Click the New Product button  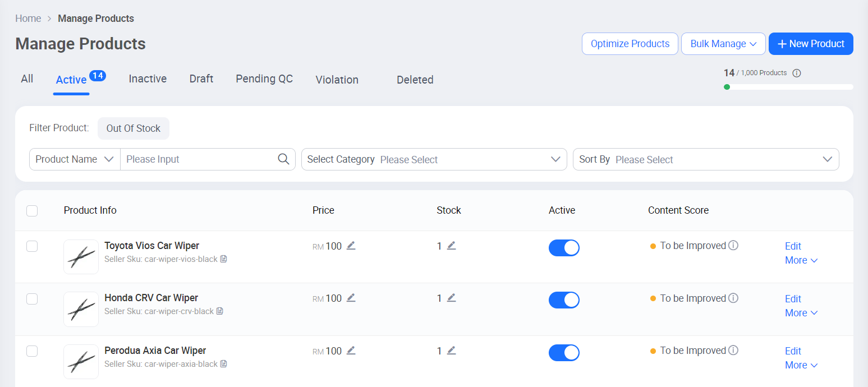click(x=811, y=44)
